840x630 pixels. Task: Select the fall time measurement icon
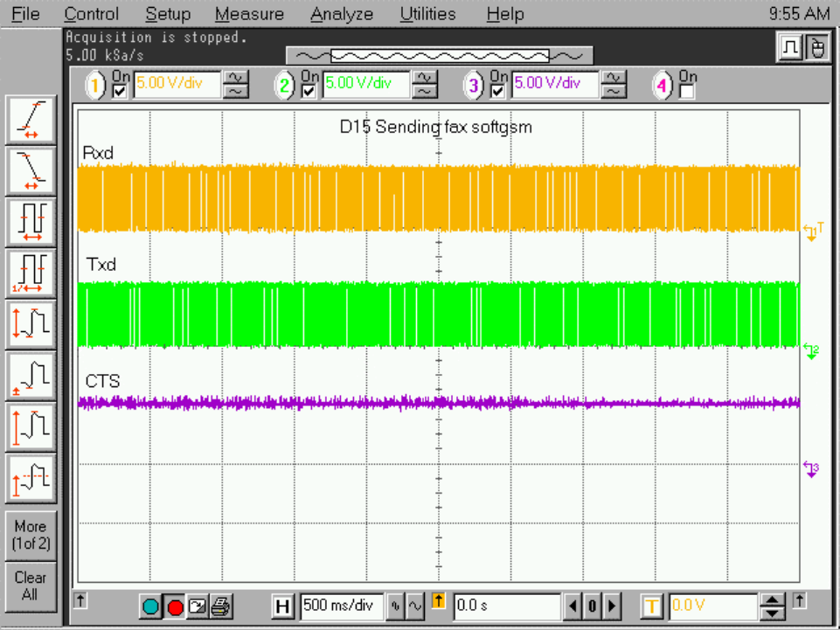[31, 171]
